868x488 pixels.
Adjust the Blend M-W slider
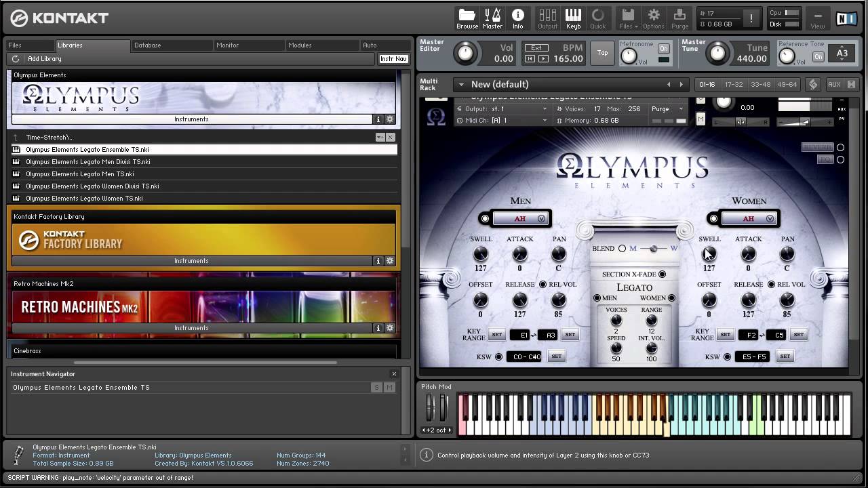point(652,249)
